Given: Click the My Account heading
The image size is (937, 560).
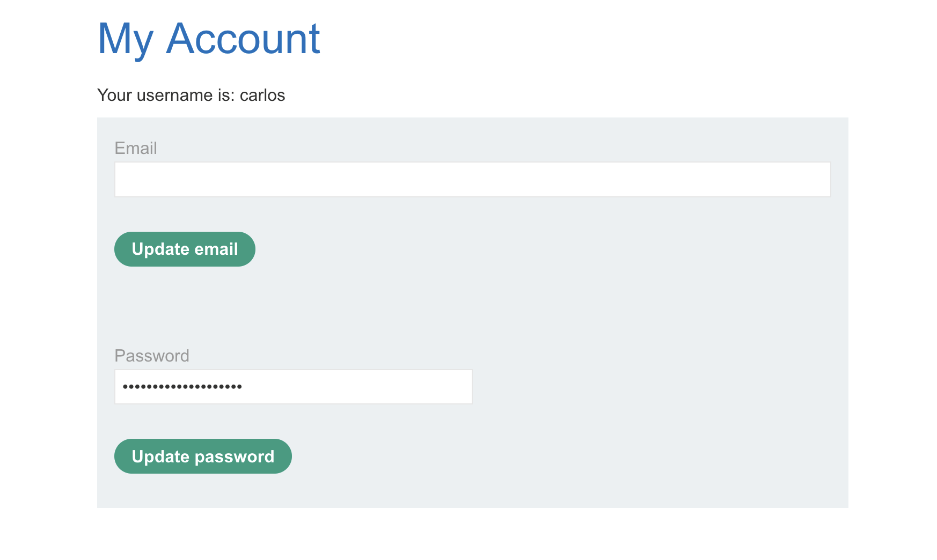Looking at the screenshot, I should [208, 39].
